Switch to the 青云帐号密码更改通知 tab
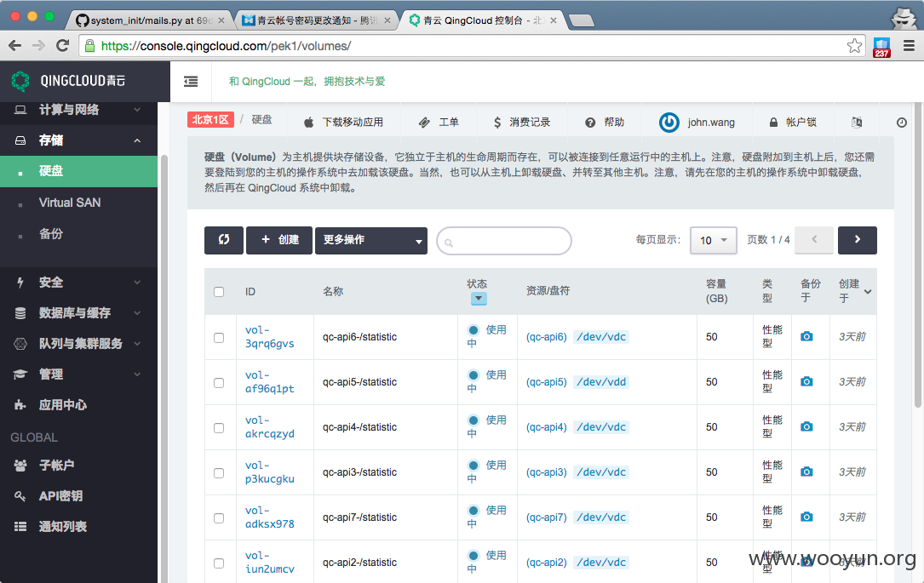 pos(316,20)
